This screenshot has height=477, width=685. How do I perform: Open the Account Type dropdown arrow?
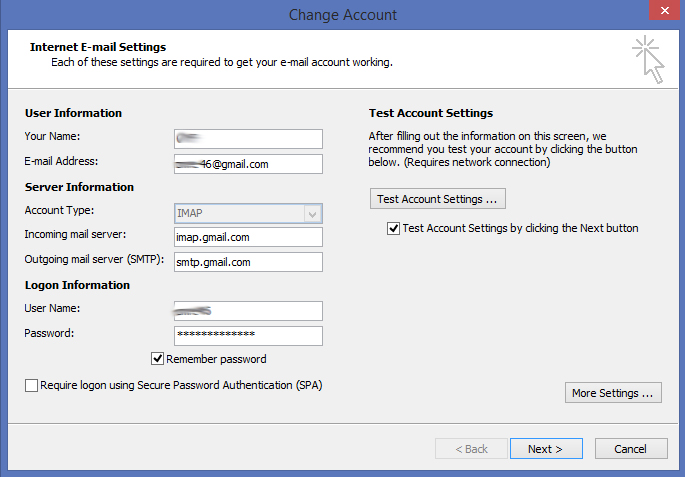tap(313, 213)
